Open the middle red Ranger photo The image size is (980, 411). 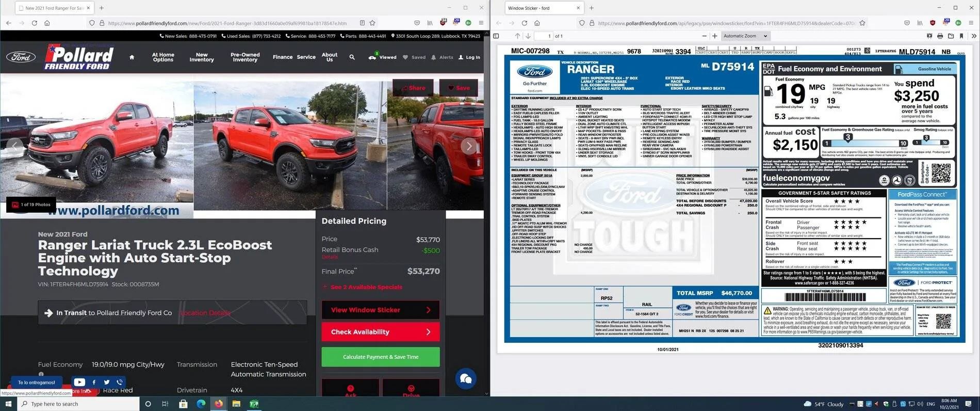pyautogui.click(x=290, y=146)
